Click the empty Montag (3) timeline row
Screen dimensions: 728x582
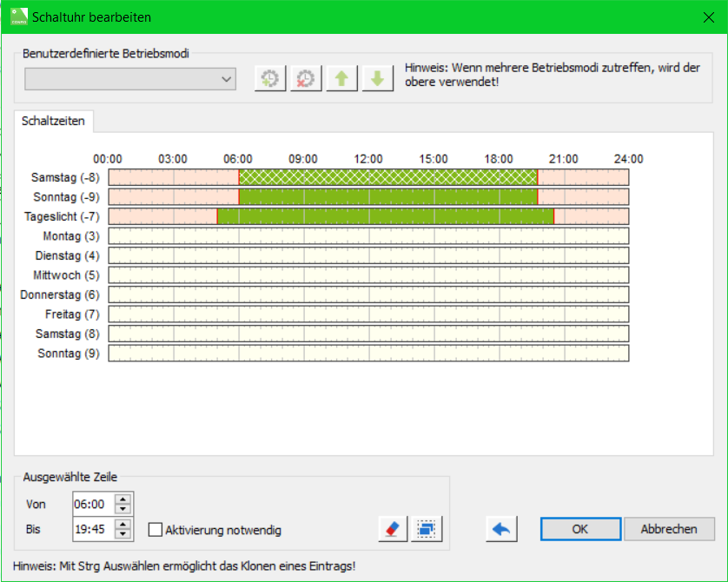click(x=367, y=236)
